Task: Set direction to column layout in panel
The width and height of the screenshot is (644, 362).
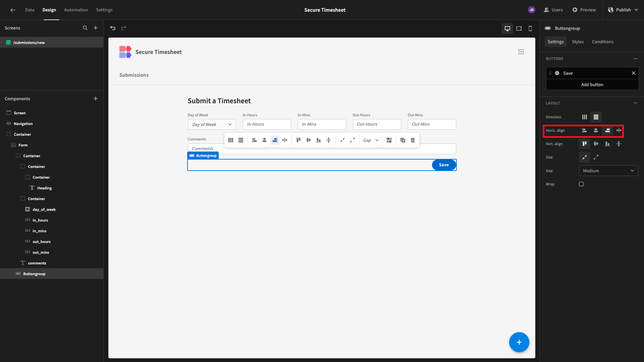Action: 585,117
